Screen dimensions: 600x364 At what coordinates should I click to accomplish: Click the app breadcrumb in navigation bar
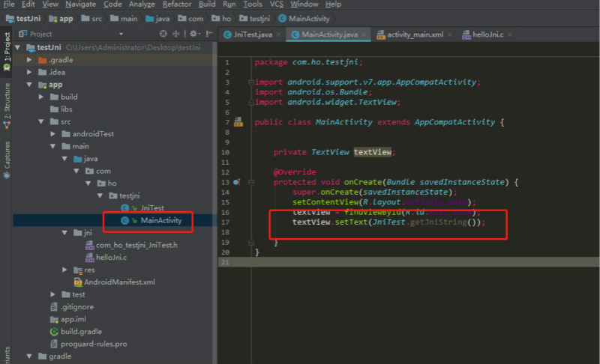tap(61, 18)
